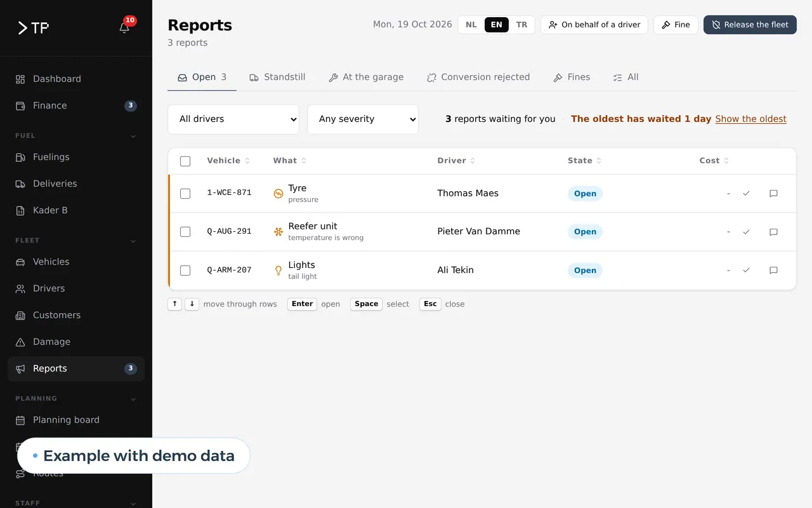Collapse the FUEL sidebar section
812x508 pixels.
coord(133,136)
